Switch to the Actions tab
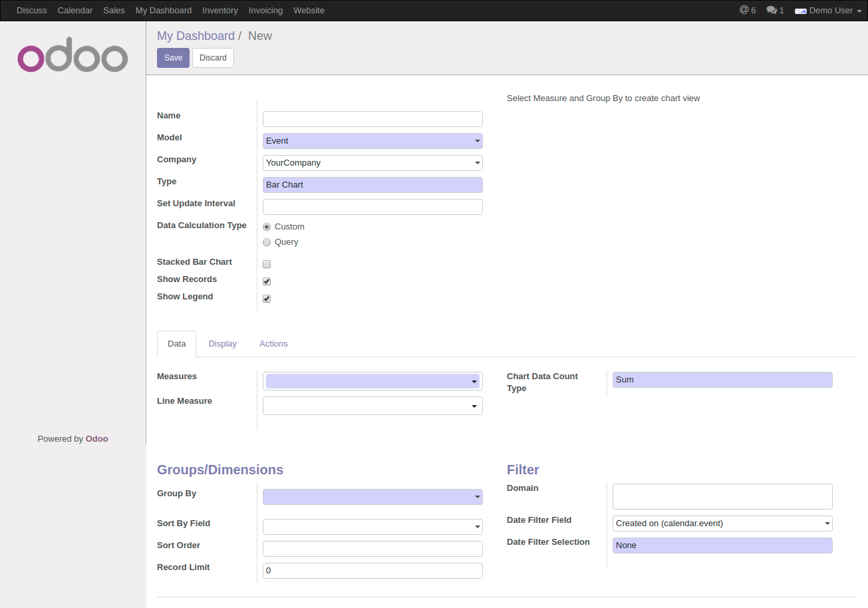Viewport: 868px width, 608px height. click(273, 344)
